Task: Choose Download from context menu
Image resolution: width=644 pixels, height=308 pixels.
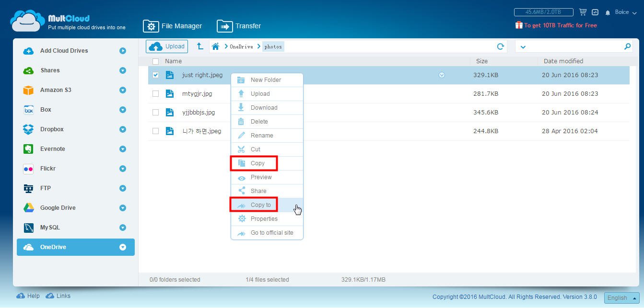Action: 267,108
